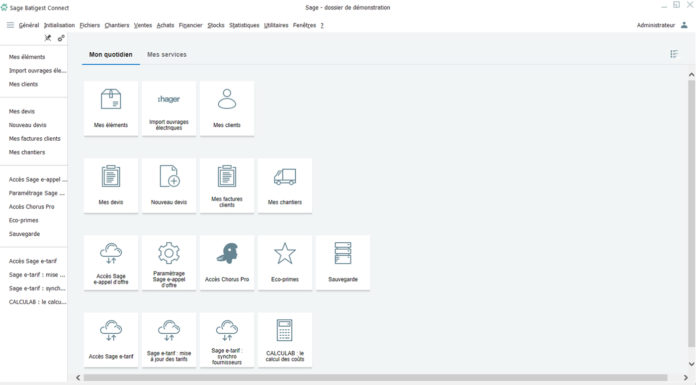Open the Mes éléments box tile

(111, 108)
